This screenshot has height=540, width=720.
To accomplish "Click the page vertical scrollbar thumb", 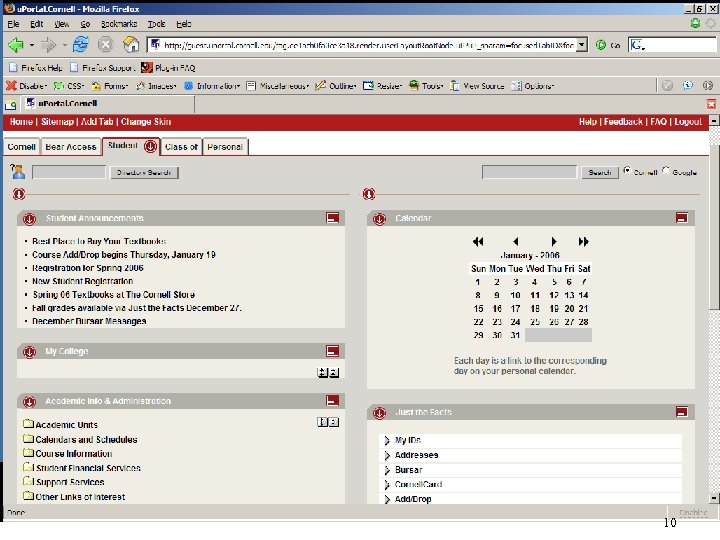I will click(x=714, y=227).
